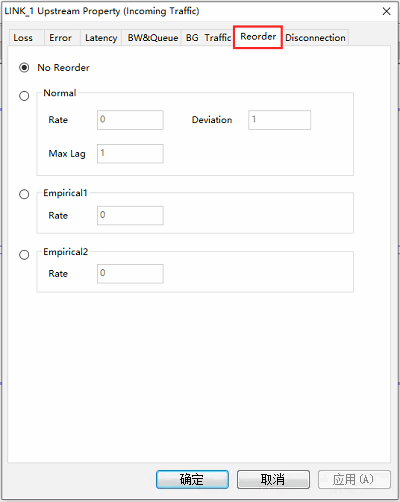Switch to the Disconnection tab
Screen dimensions: 400x502
click(x=315, y=38)
